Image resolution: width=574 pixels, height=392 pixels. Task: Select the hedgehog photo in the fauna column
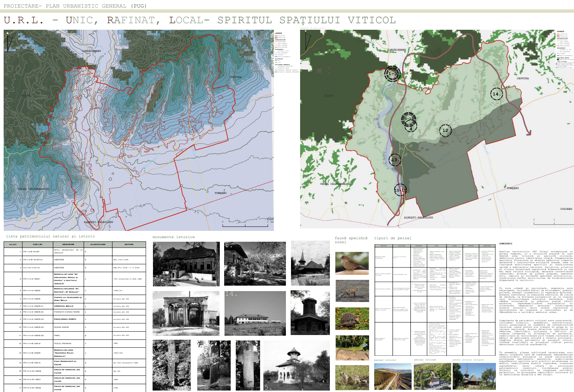pos(352,319)
